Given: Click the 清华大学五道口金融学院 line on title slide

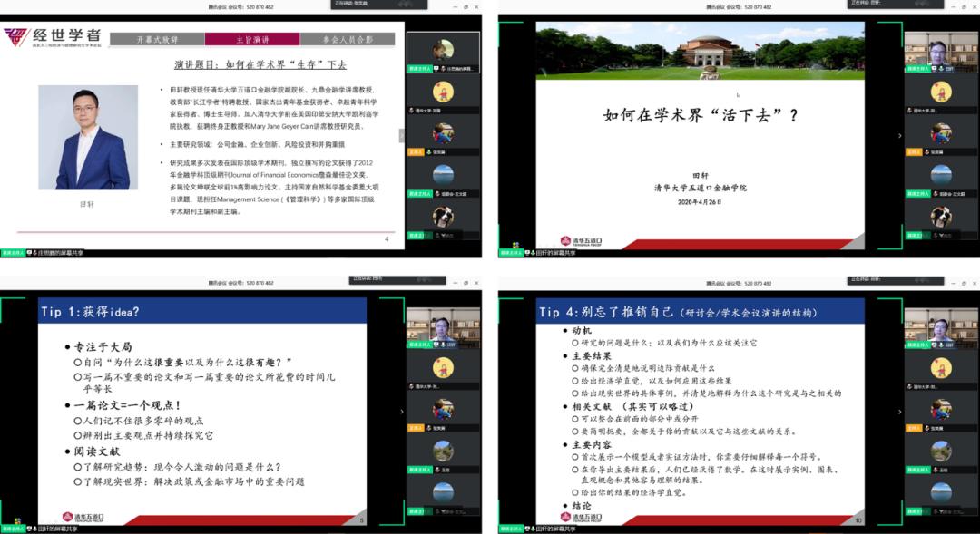Looking at the screenshot, I should [x=700, y=188].
